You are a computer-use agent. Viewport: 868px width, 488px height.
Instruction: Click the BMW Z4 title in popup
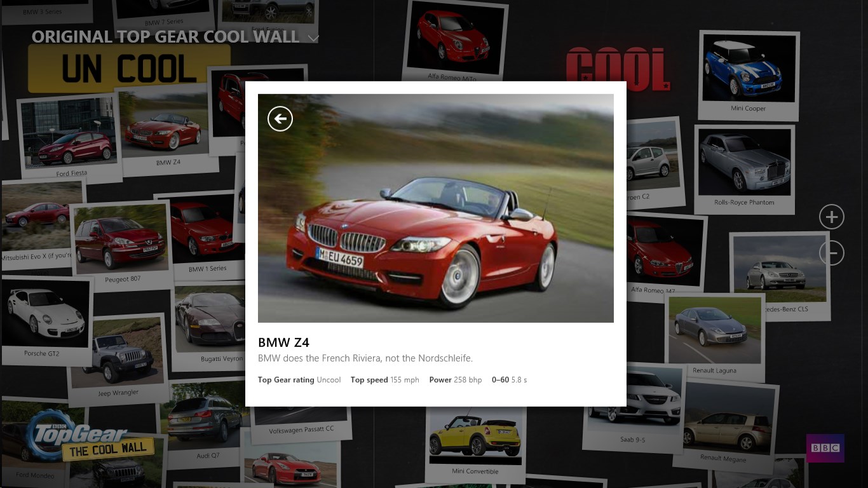[x=283, y=342]
